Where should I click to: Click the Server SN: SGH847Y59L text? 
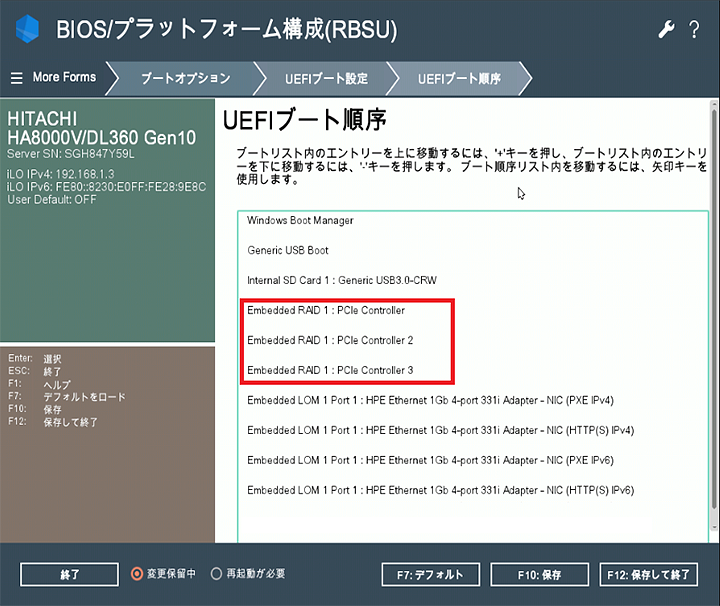(71, 154)
